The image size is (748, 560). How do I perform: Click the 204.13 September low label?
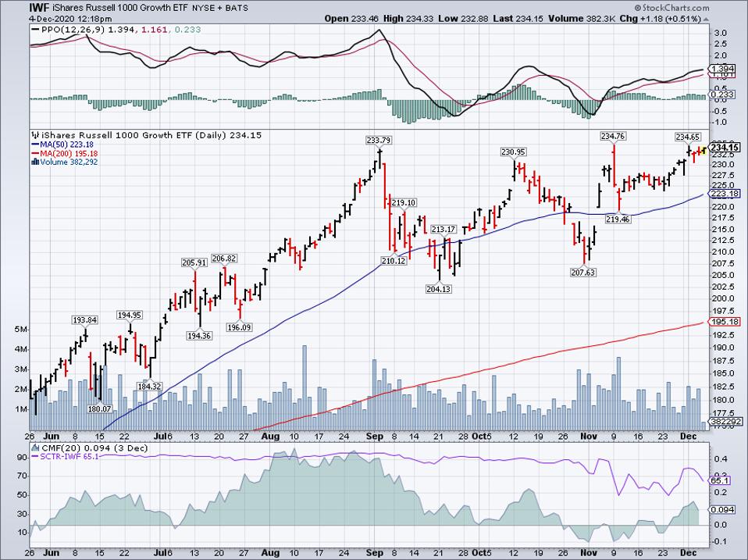(438, 288)
